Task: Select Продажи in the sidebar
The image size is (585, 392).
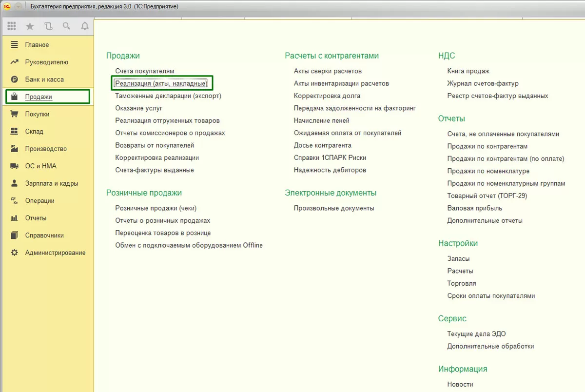Action: 39,97
